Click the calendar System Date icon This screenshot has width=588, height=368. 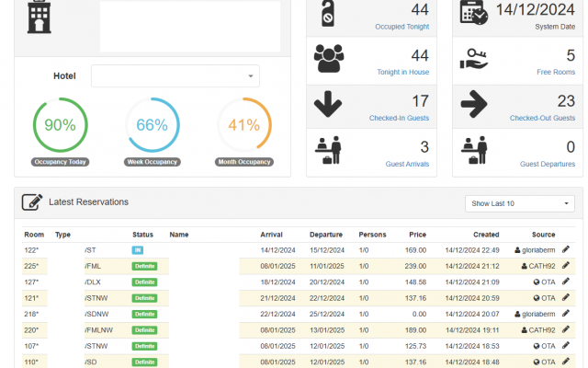(x=475, y=16)
